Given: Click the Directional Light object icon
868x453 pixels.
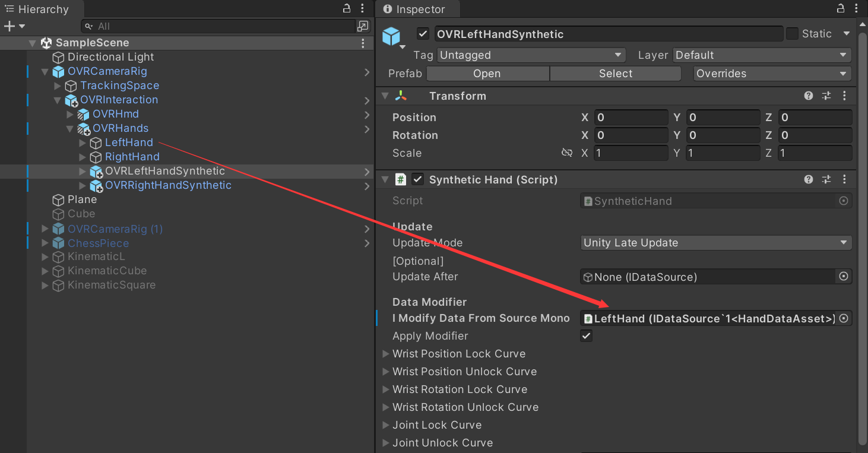Looking at the screenshot, I should (x=58, y=57).
